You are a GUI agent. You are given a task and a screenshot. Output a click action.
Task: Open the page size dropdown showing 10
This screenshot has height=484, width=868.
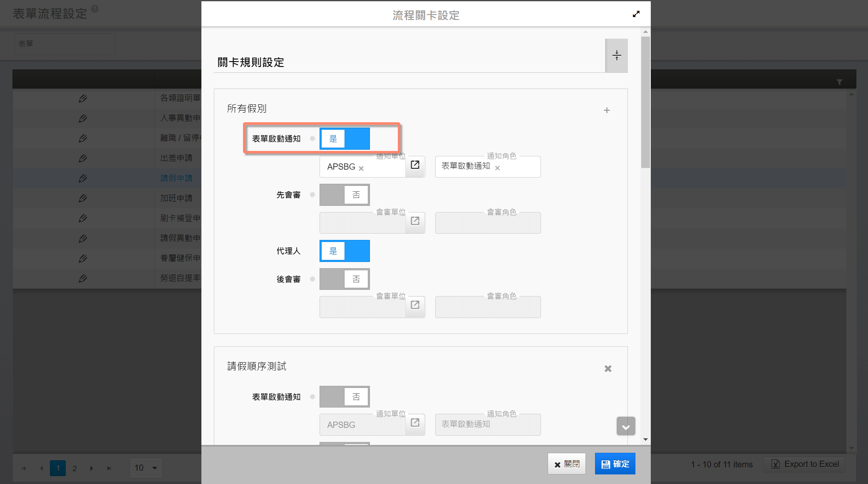click(x=146, y=468)
